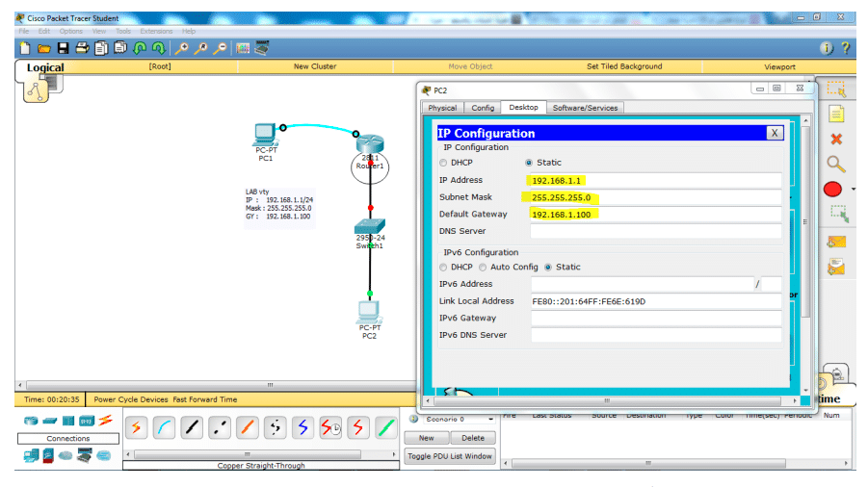Expand the red shape tool dropdown arrow

(x=853, y=189)
